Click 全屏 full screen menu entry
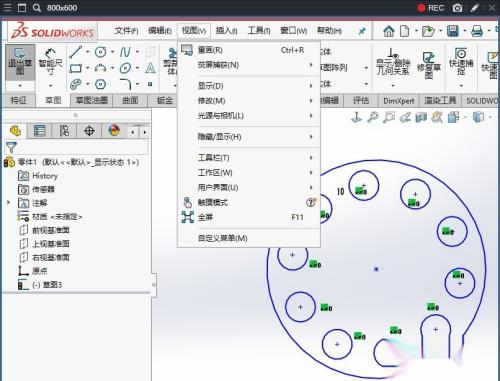500x381 pixels. pyautogui.click(x=249, y=217)
